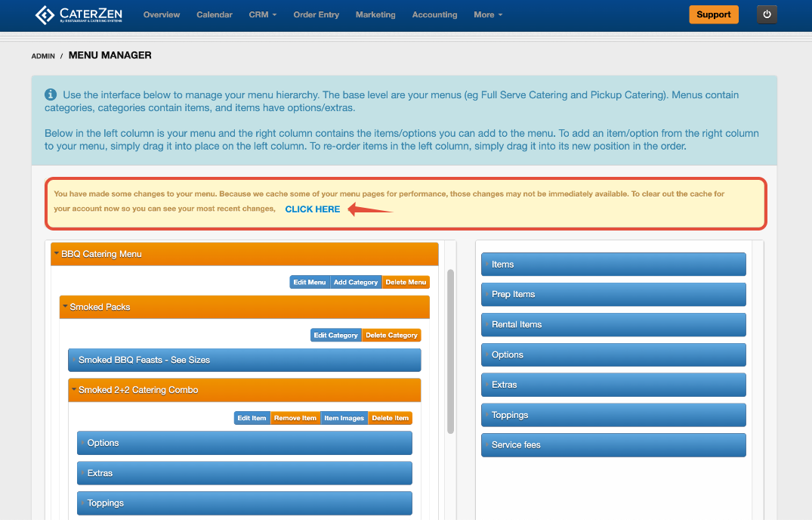Expand Extras under Smoked 2+2 Combo
The image size is (812, 520).
[x=245, y=473]
